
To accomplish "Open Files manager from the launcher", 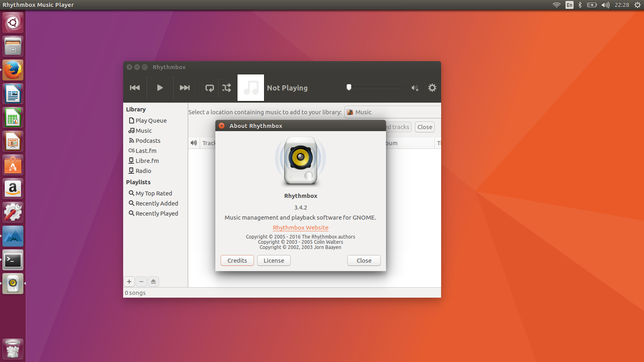I will click(13, 46).
